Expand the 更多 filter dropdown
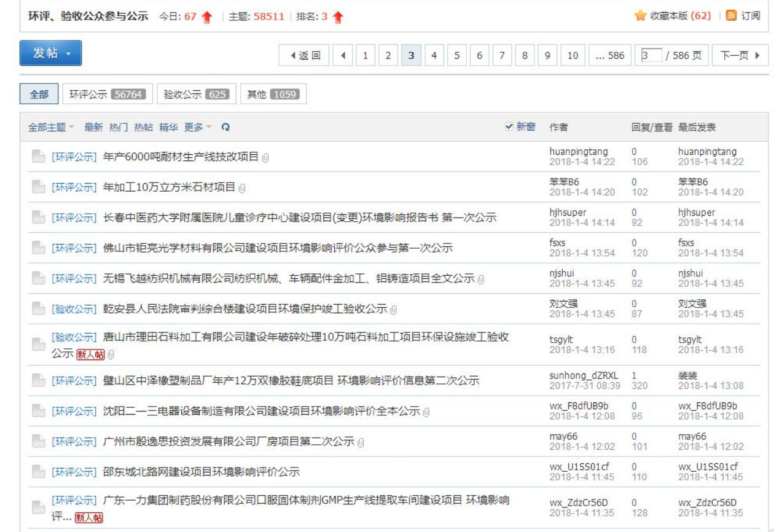The image size is (774, 532). 197,127
